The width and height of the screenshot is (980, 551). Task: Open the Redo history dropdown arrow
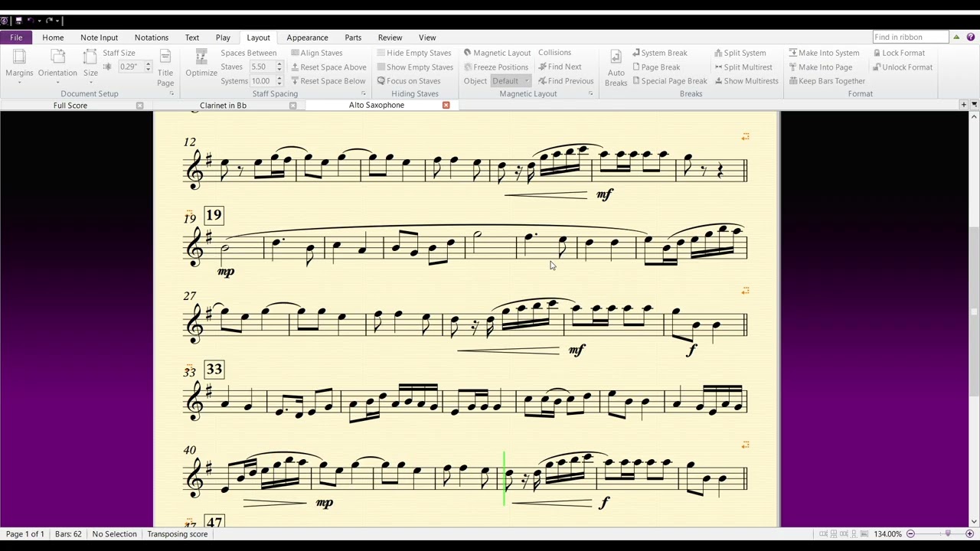click(x=57, y=21)
